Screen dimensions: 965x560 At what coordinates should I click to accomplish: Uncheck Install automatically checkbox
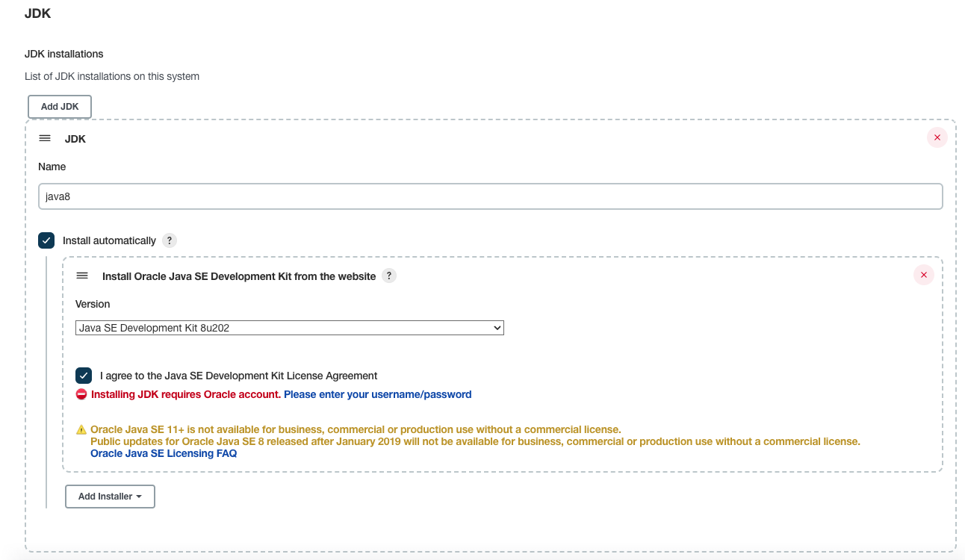coord(46,240)
